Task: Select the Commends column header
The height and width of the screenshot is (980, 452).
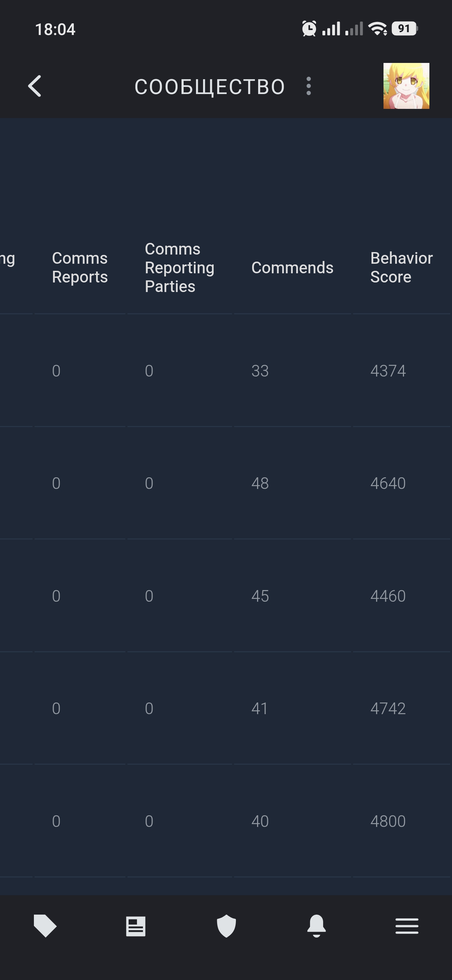Action: click(x=292, y=267)
